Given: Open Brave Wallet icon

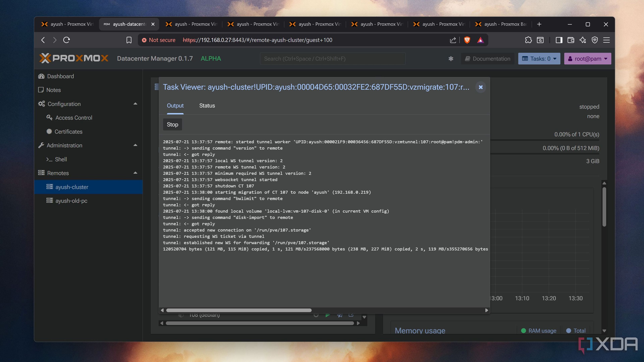Looking at the screenshot, I should tap(571, 40).
